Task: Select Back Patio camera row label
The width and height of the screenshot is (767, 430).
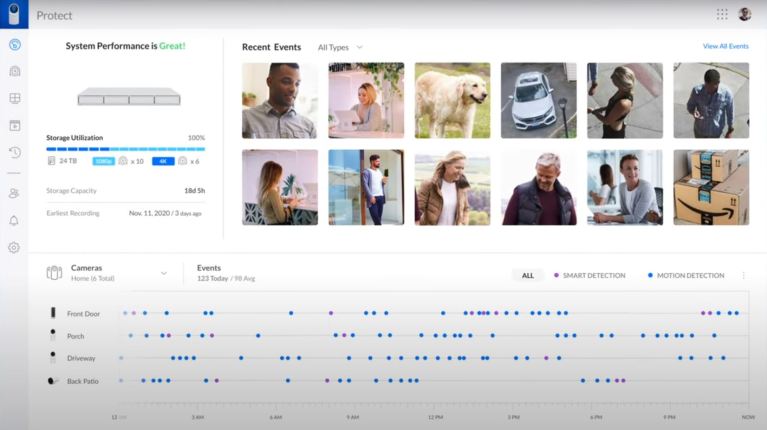Action: pos(83,381)
